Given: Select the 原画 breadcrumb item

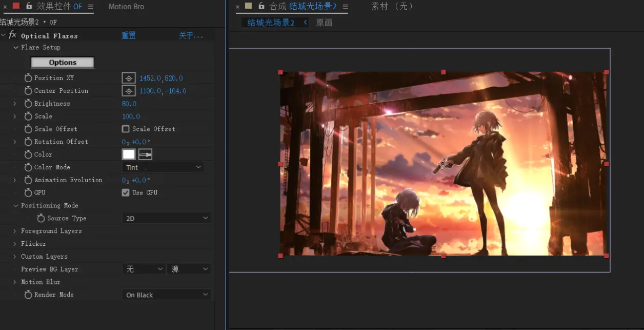Looking at the screenshot, I should (324, 23).
